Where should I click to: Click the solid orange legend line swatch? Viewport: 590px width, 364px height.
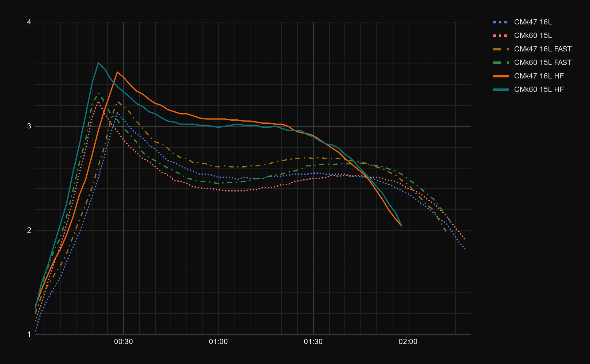pyautogui.click(x=501, y=76)
